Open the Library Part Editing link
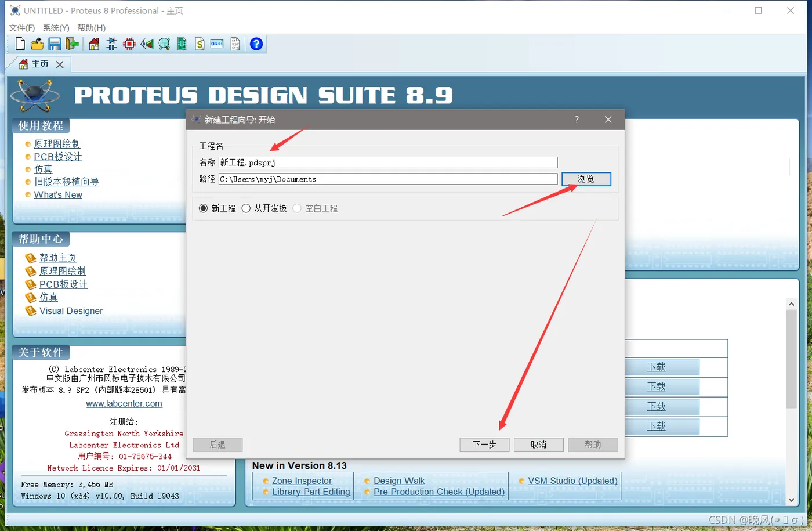This screenshot has height=531, width=812. 311,492
